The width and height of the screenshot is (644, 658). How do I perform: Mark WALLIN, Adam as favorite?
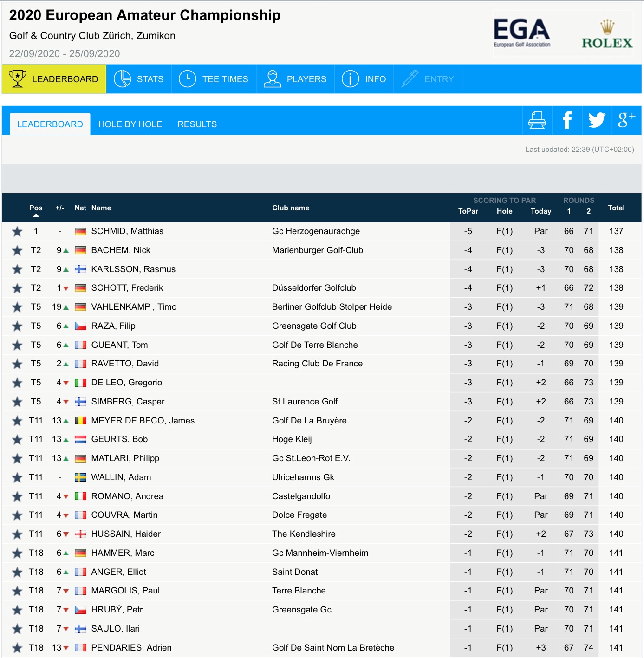[x=17, y=477]
